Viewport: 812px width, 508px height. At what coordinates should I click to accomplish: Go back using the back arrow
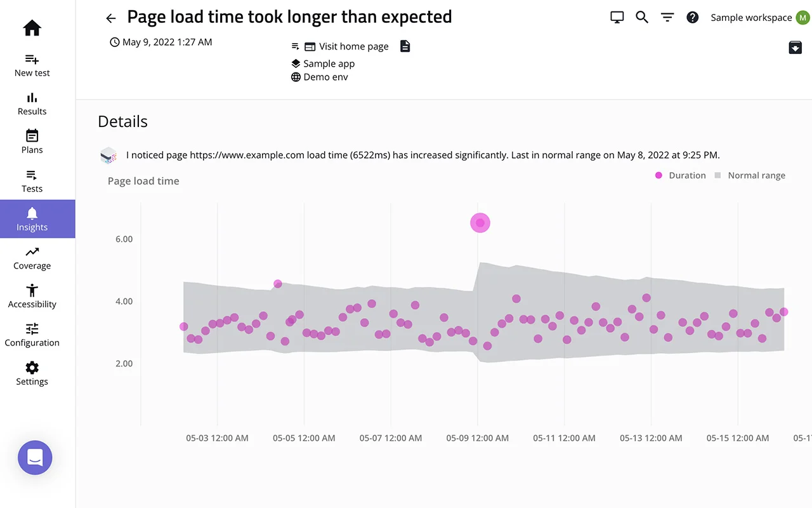click(x=110, y=18)
